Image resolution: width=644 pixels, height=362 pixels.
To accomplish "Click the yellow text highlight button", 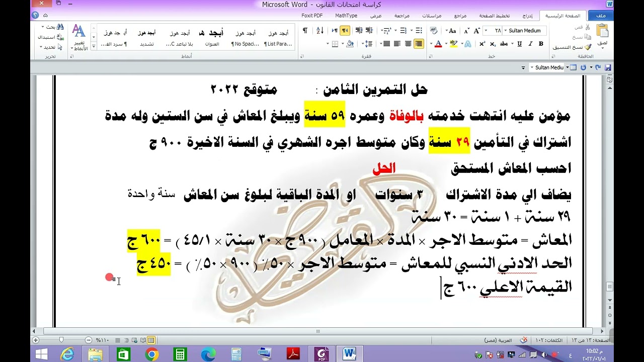I will 453,44.
